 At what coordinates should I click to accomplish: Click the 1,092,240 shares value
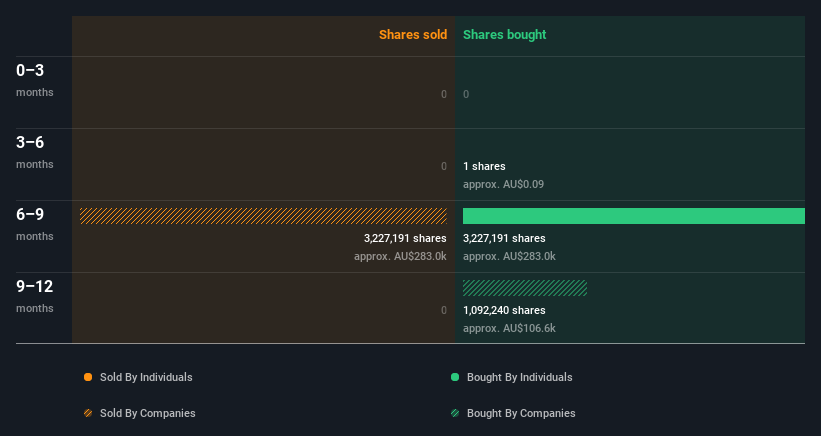[x=504, y=310]
